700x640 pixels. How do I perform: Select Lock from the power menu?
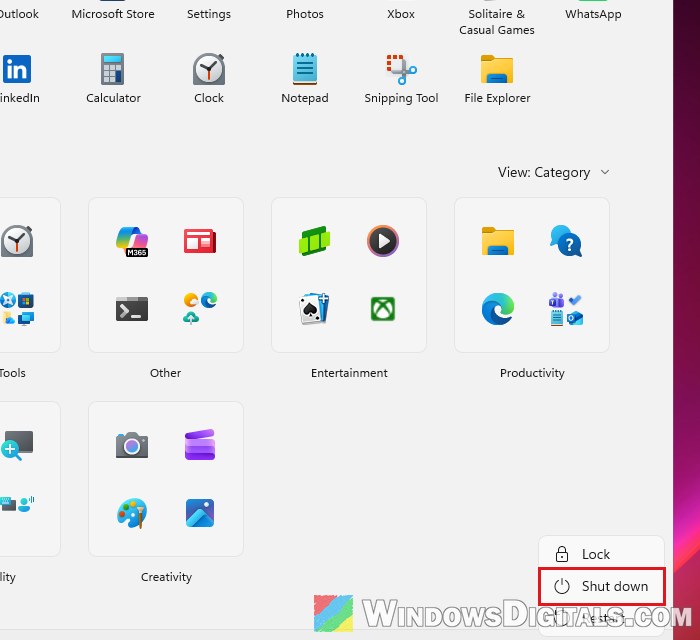(x=601, y=554)
